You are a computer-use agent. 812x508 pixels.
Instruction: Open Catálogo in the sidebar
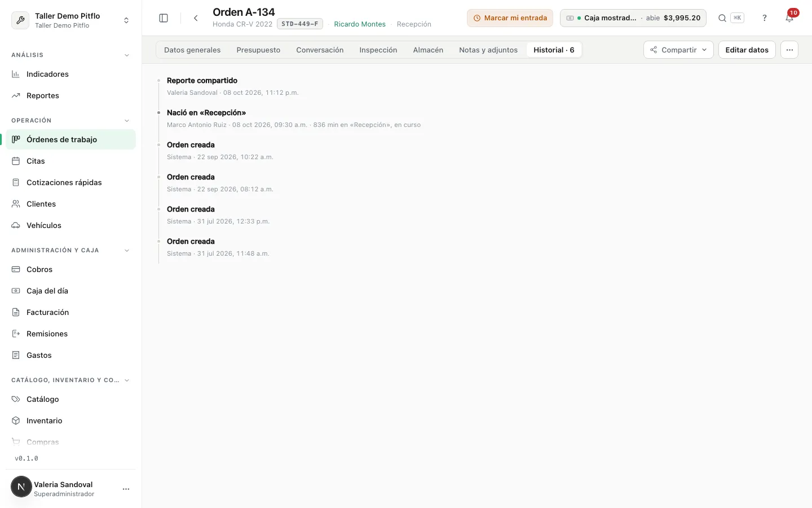(71, 399)
